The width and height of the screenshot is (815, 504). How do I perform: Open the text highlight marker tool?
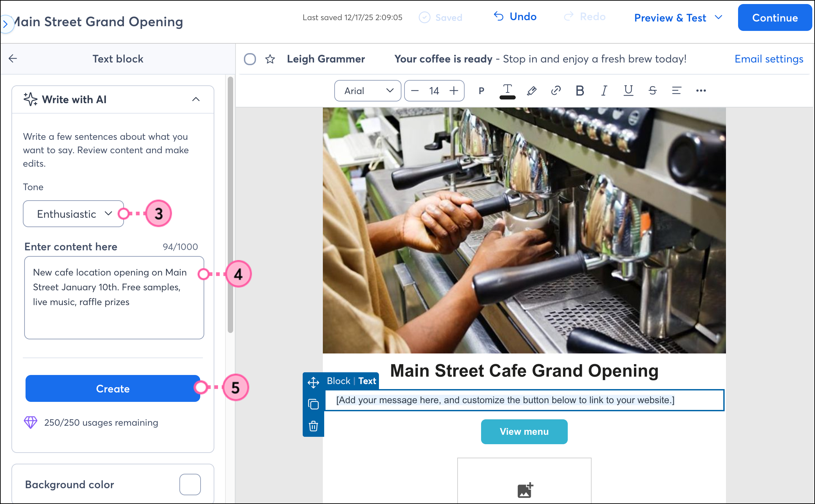[x=531, y=91]
